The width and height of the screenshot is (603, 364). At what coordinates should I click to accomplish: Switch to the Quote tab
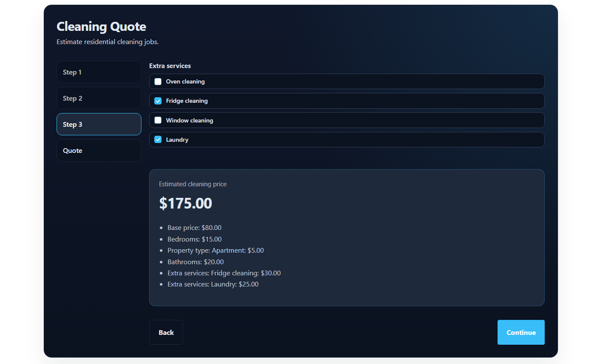pos(99,150)
